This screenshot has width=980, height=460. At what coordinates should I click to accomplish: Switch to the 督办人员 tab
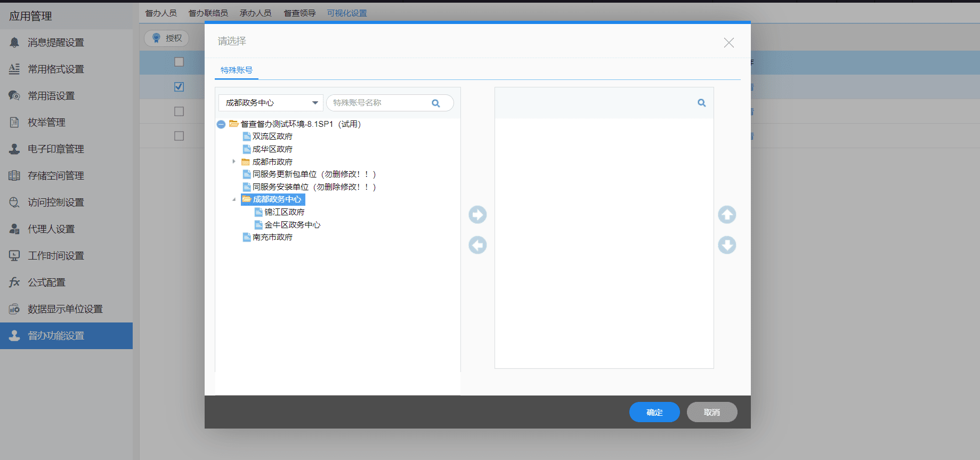[x=161, y=13]
